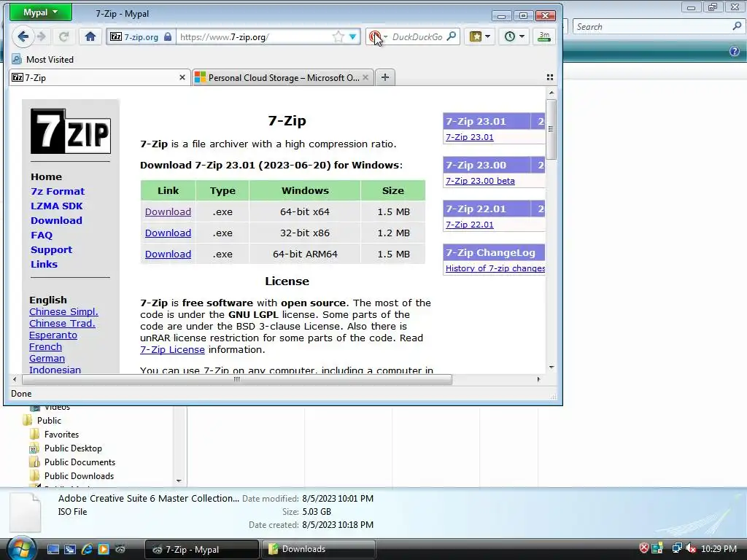This screenshot has width=747, height=560.
Task: Open the 7z Format sidebar link
Action: click(x=58, y=192)
